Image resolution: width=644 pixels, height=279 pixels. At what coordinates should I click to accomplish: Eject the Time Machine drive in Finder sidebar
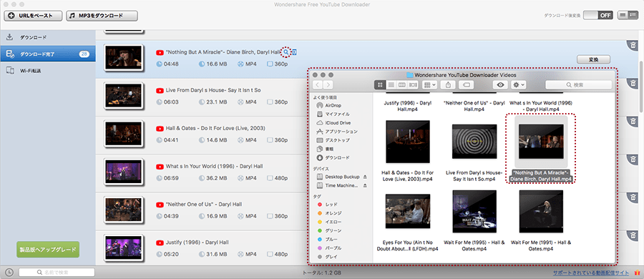365,185
